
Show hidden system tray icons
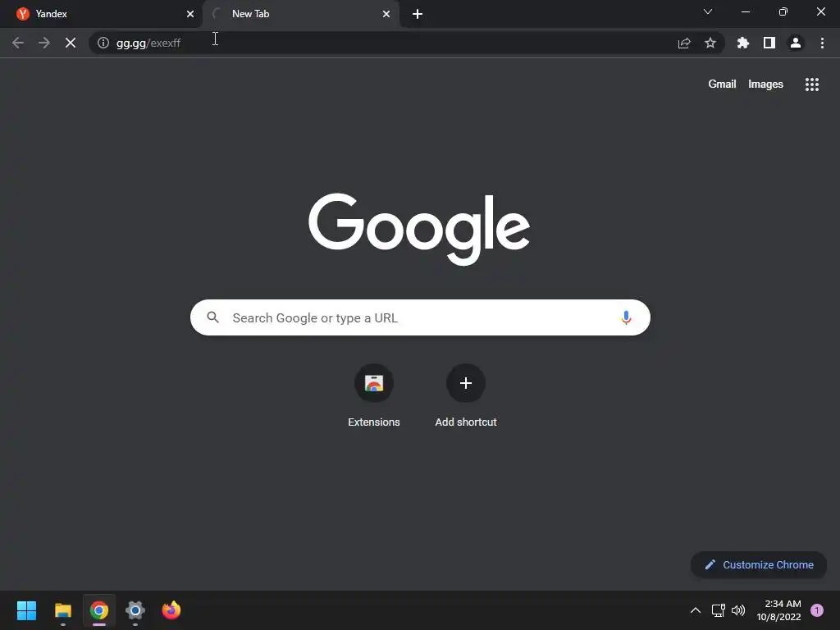(696, 610)
